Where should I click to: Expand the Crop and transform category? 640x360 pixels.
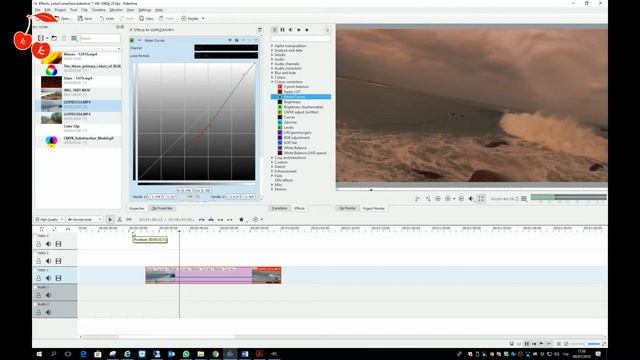272,158
